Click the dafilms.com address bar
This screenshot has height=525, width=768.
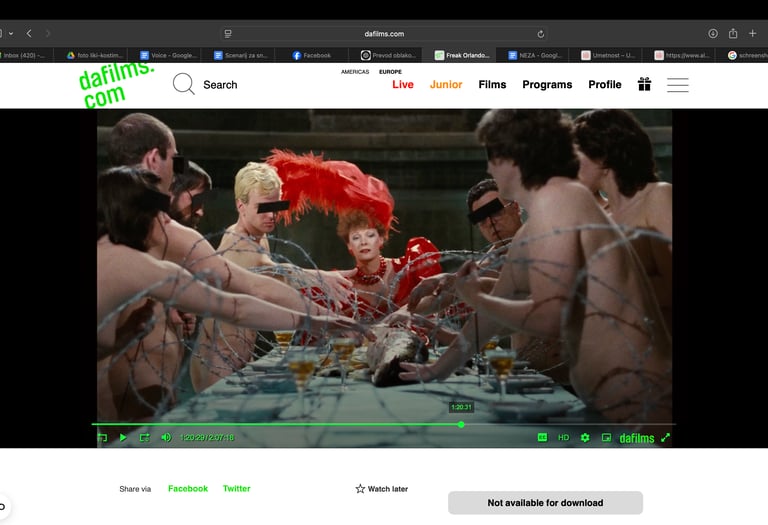(x=384, y=34)
